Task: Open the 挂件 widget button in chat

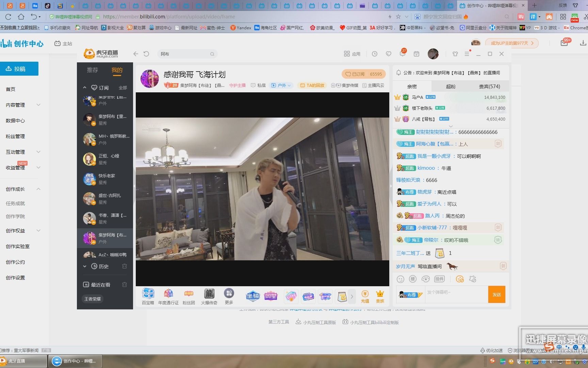Action: (x=439, y=279)
